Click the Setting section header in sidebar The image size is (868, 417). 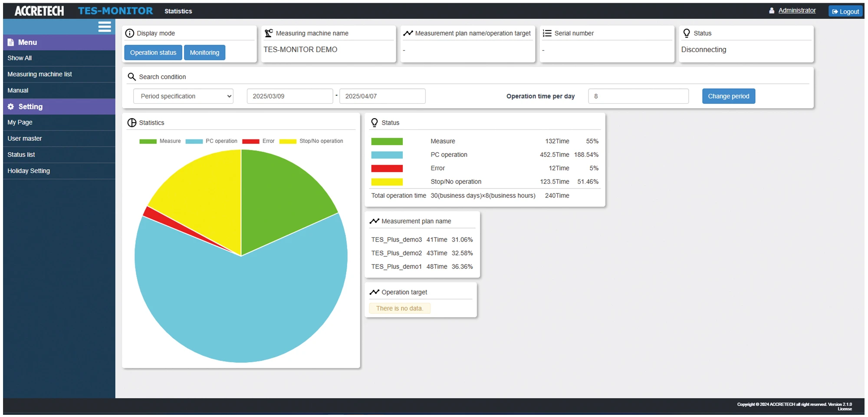point(59,106)
